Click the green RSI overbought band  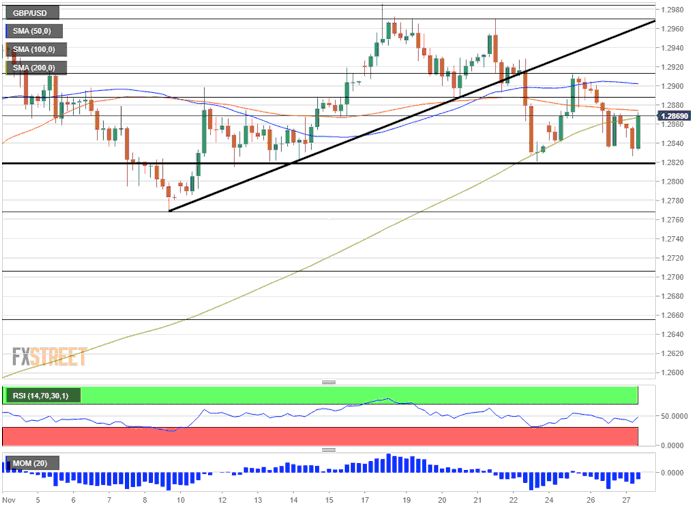point(320,395)
